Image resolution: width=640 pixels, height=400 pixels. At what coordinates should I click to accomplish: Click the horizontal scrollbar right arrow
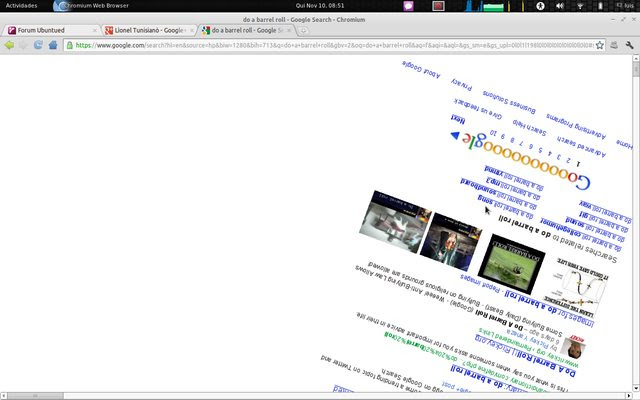(629, 396)
